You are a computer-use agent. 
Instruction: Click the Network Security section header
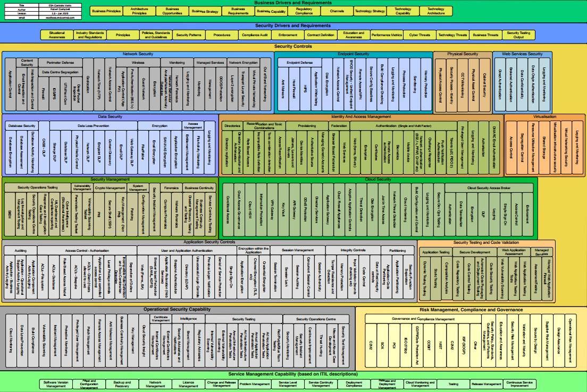click(x=138, y=54)
